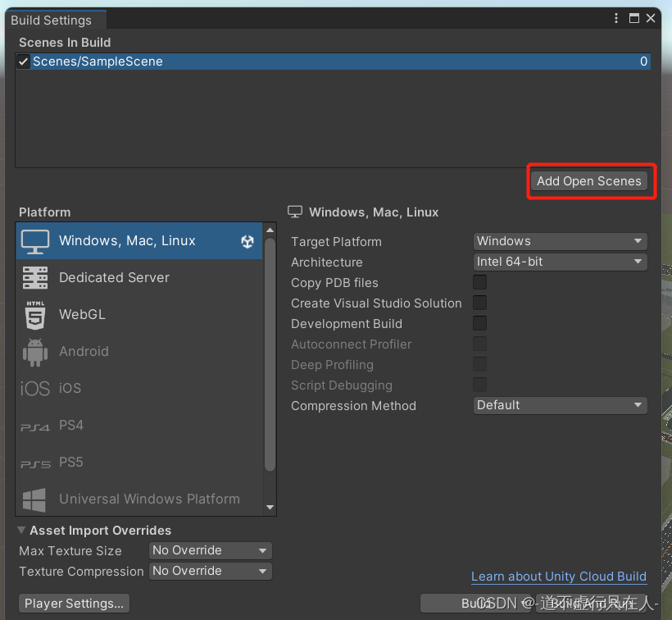Click the Dedicated Server icon
Image resolution: width=672 pixels, height=620 pixels.
35,278
